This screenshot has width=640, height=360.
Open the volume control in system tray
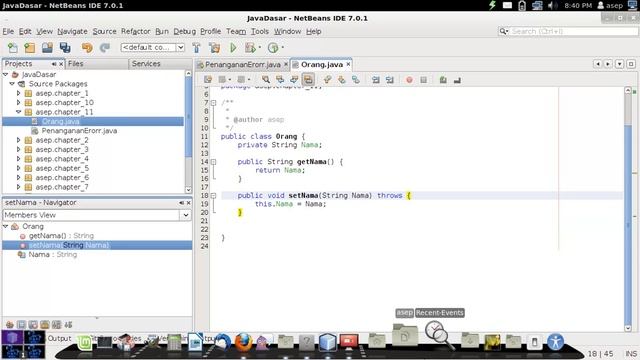point(553,5)
